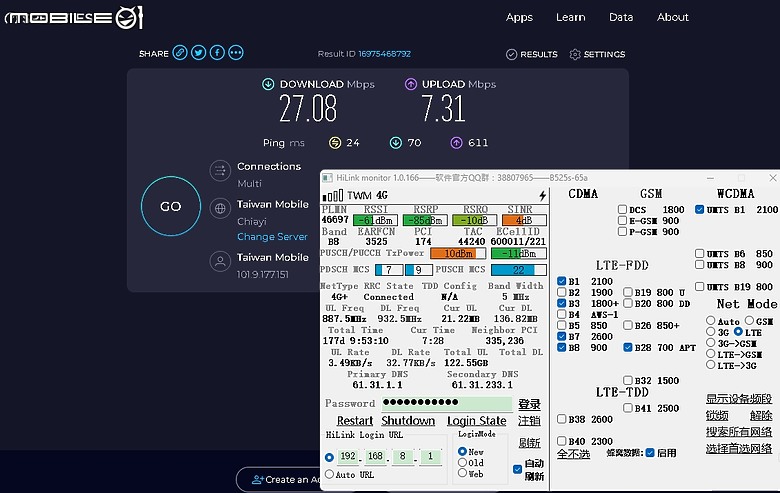Viewport: 780px width, 493px height.
Task: Click the download latency icon showing 70
Action: (395, 143)
